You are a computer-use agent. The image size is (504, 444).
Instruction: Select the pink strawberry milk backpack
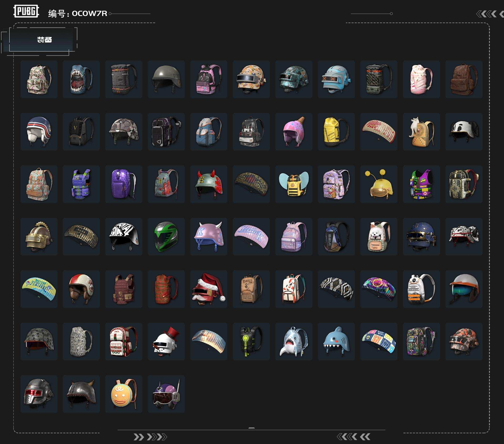pos(421,79)
